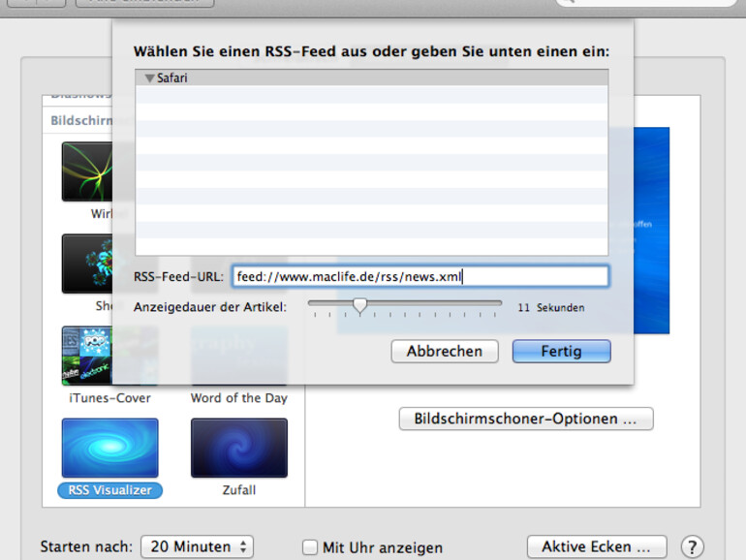Image resolution: width=746 pixels, height=560 pixels.
Task: Confirm with the Fertig button
Action: point(561,352)
